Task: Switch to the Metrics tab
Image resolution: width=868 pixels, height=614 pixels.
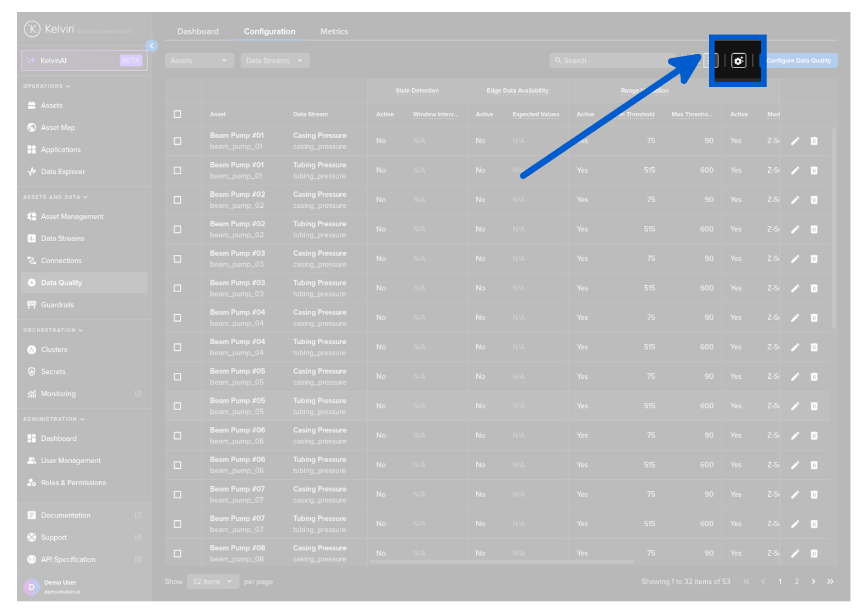Action: pos(334,32)
